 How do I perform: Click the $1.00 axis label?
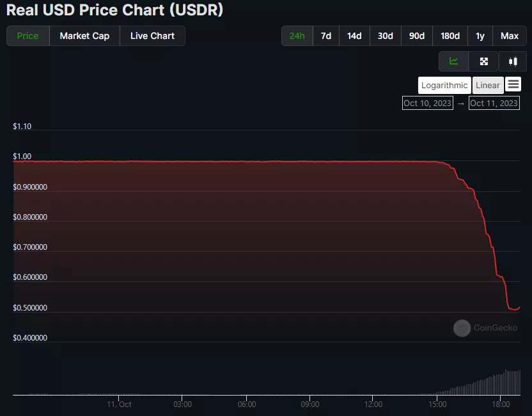click(22, 157)
